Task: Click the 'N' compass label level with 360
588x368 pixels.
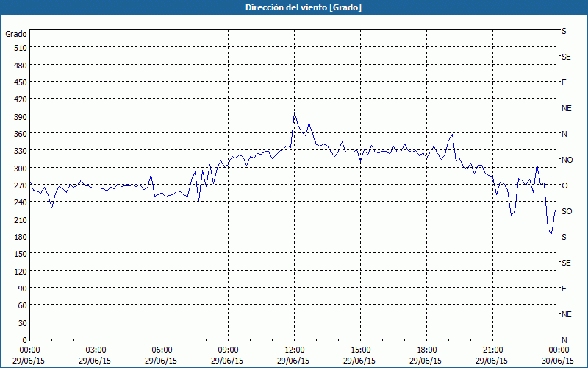Action: 564,134
